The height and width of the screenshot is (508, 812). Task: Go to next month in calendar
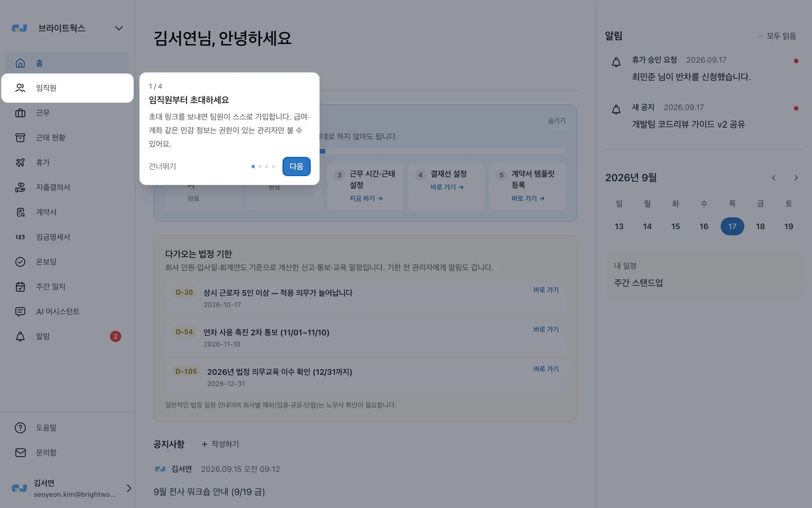[x=796, y=178]
